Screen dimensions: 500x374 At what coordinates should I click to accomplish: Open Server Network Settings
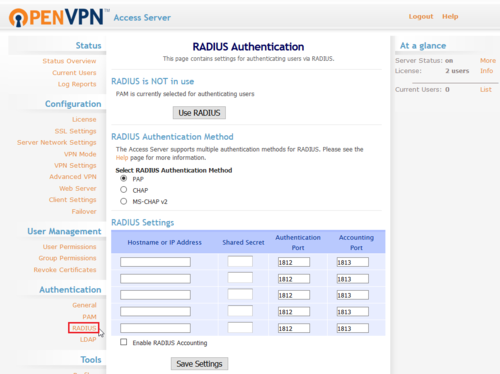(57, 142)
